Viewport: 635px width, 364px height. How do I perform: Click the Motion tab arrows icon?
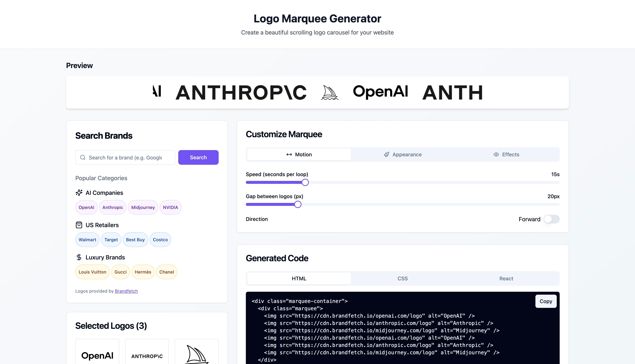[x=289, y=154]
